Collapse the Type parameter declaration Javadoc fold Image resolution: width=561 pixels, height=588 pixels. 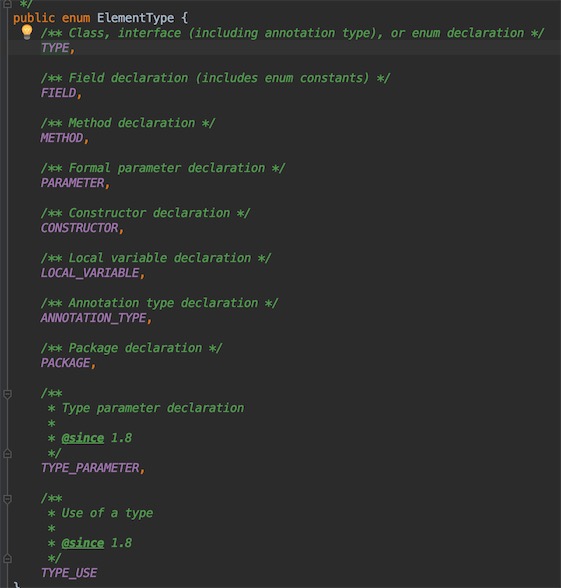pos(7,394)
